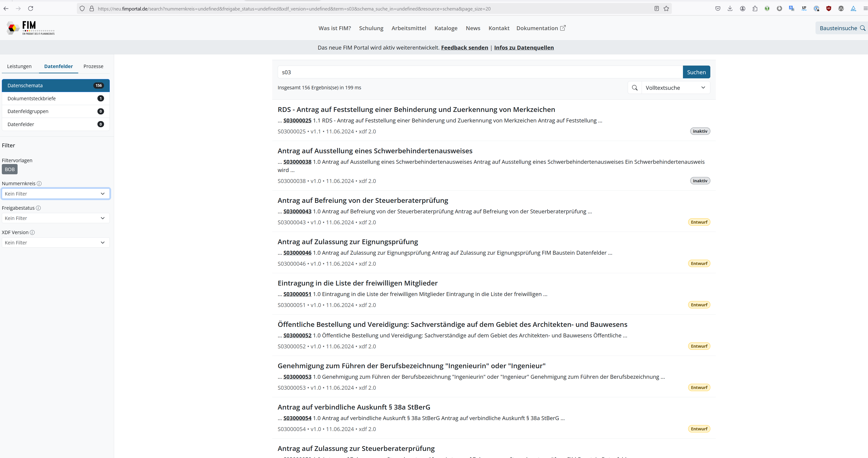868x458 pixels.
Task: Open the Nummernkreis filter dropdown
Action: click(x=56, y=193)
